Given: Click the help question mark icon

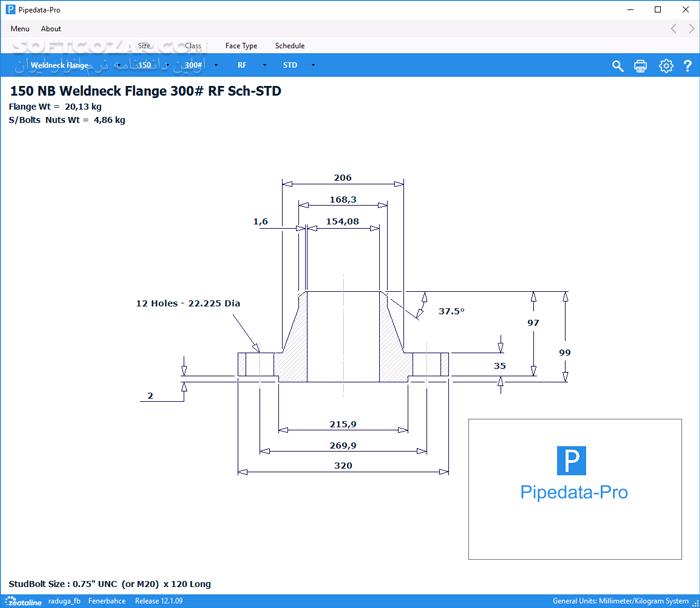Looking at the screenshot, I should [688, 66].
